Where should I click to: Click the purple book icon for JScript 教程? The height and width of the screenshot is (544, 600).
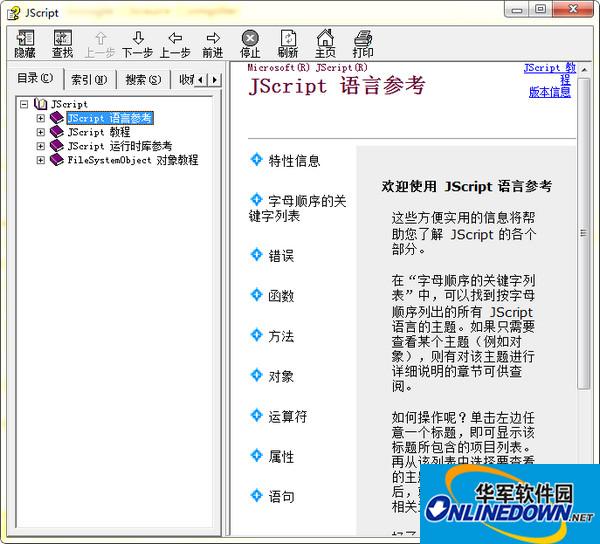coord(57,132)
